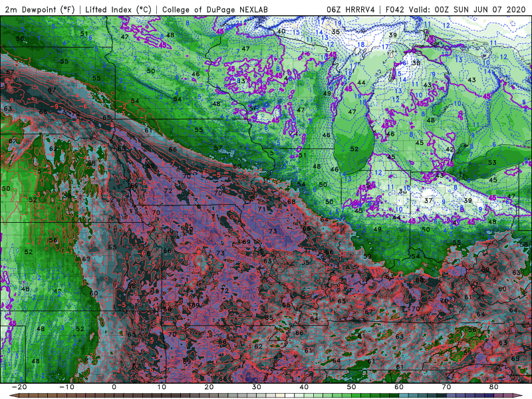The width and height of the screenshot is (532, 399).
Task: Select the 'Valid: 00Z SUN JUN 07 2020' text
Action: click(467, 9)
